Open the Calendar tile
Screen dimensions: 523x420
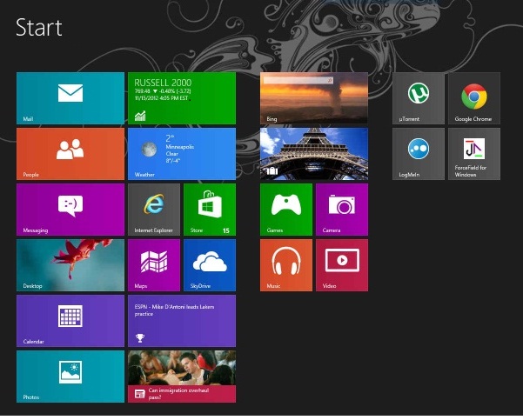pos(70,321)
